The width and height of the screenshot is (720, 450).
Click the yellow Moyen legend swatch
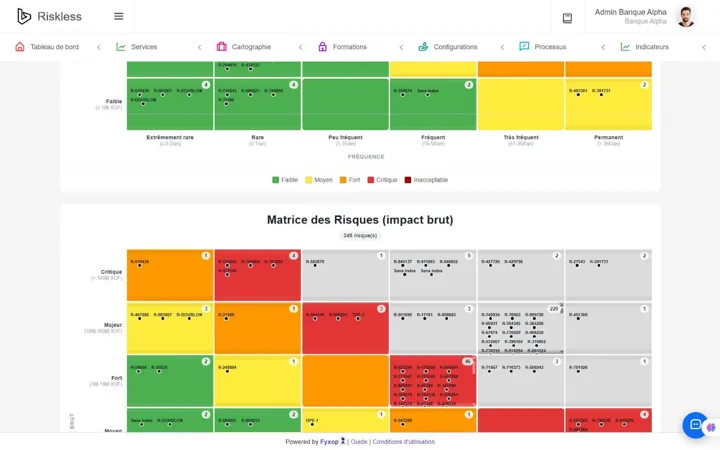[x=309, y=180]
